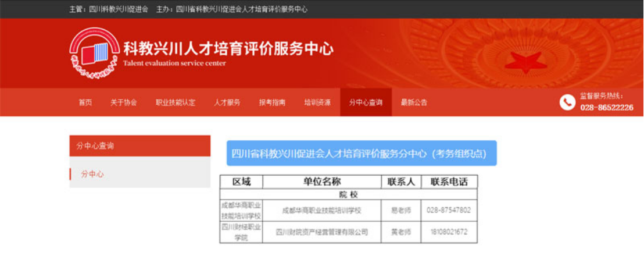Click 报考指南 in the navigation bar
The width and height of the screenshot is (644, 266).
(272, 102)
